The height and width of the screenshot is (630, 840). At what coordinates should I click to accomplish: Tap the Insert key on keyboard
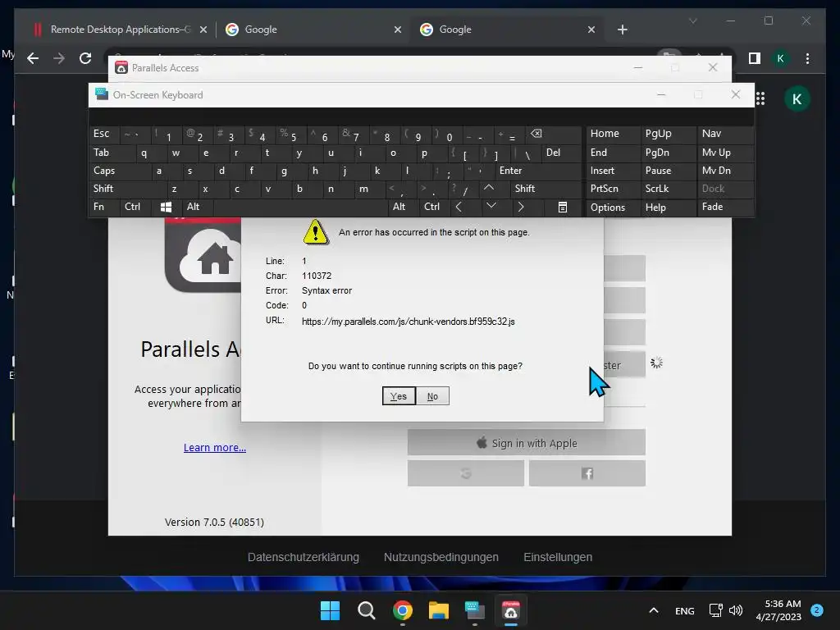[x=614, y=171]
